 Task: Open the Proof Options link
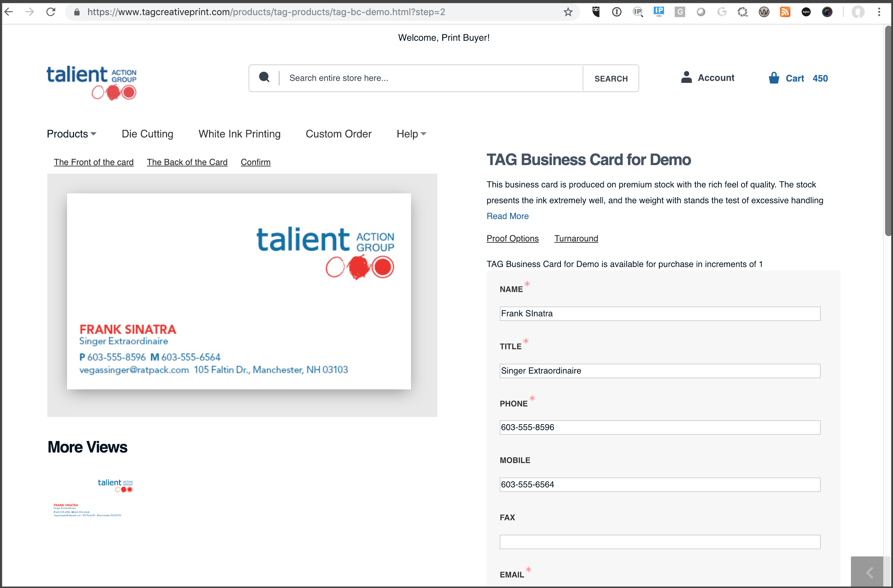pos(512,238)
